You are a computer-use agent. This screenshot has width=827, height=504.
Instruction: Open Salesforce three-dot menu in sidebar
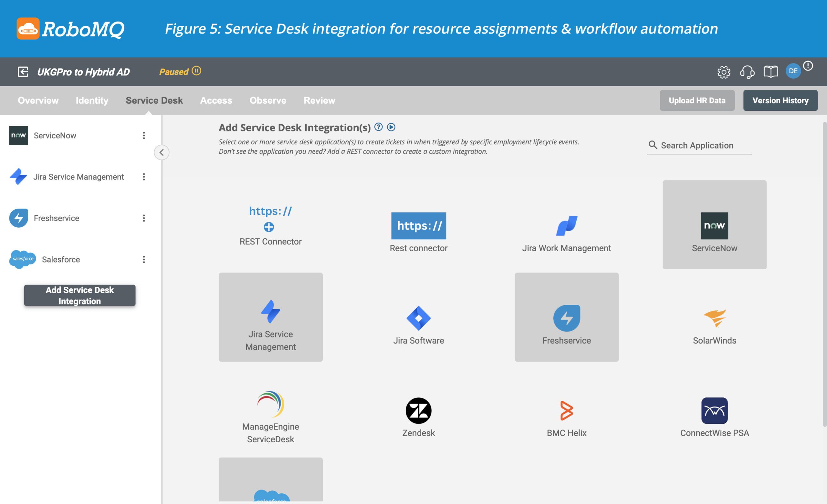pyautogui.click(x=144, y=259)
